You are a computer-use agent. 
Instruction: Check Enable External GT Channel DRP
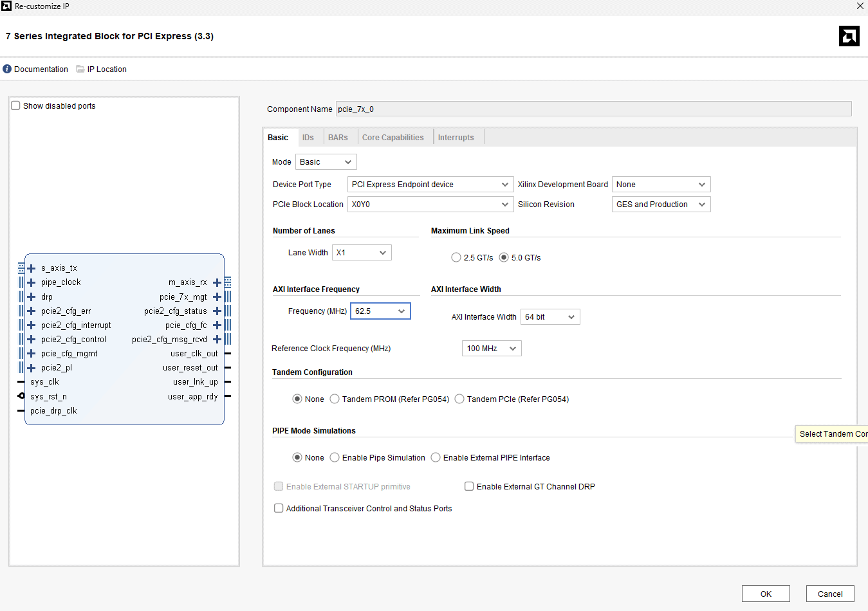click(469, 486)
